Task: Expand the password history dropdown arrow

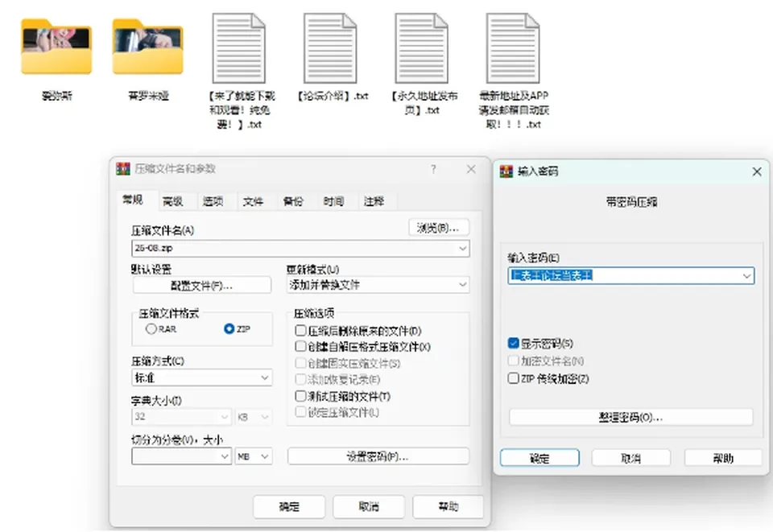Action: 747,276
